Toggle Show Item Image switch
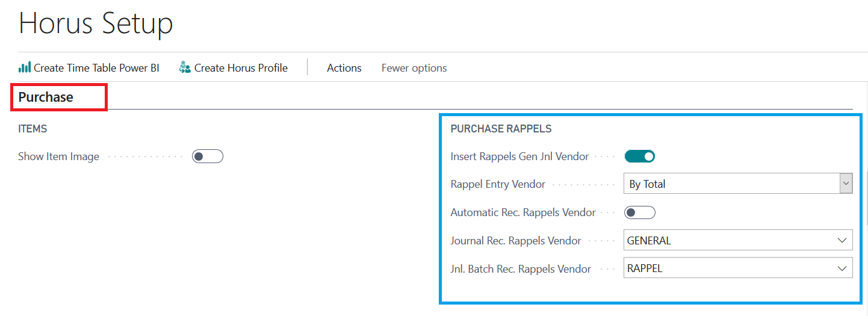The image size is (868, 316). (208, 156)
